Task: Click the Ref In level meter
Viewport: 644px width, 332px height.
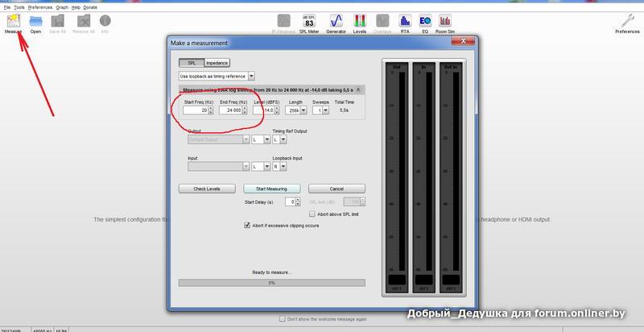Action: [451, 179]
